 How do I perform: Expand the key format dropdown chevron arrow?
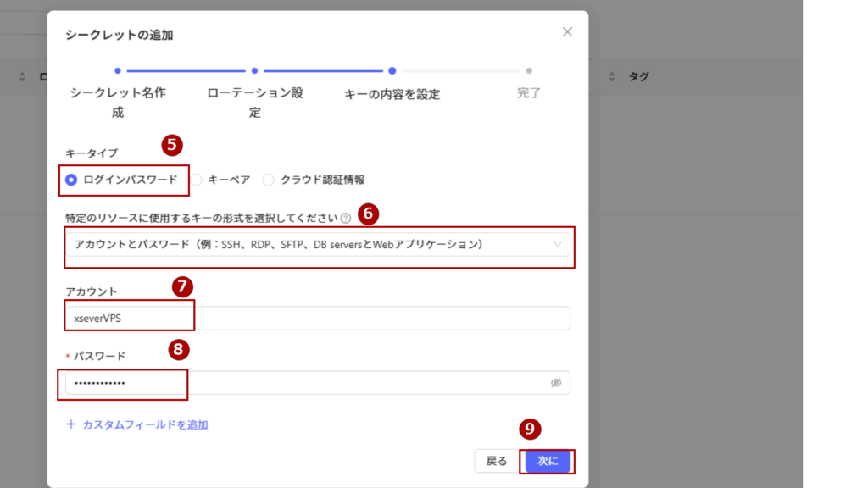point(557,244)
